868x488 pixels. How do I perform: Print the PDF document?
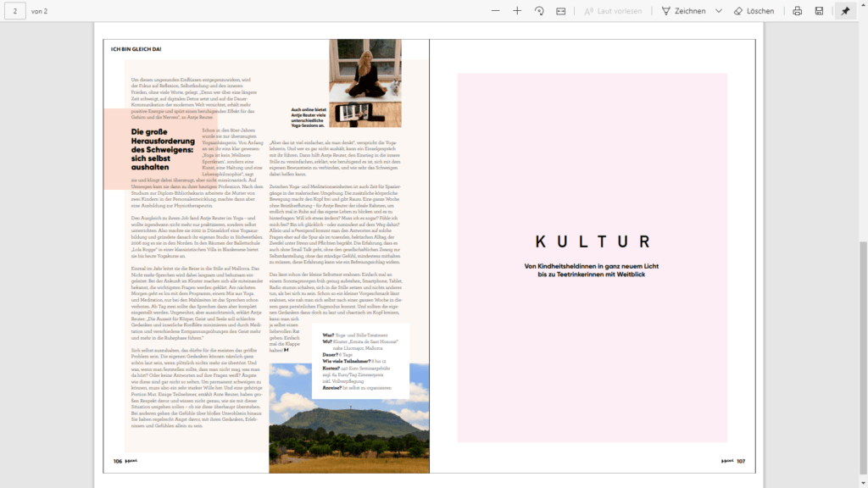797,11
